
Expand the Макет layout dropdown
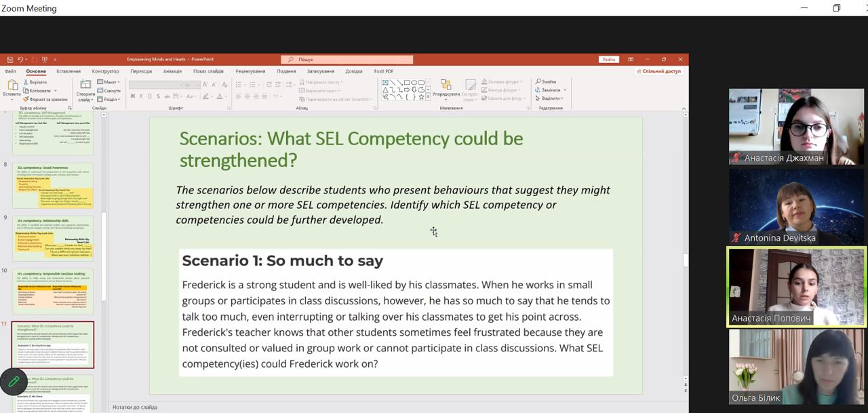108,82
